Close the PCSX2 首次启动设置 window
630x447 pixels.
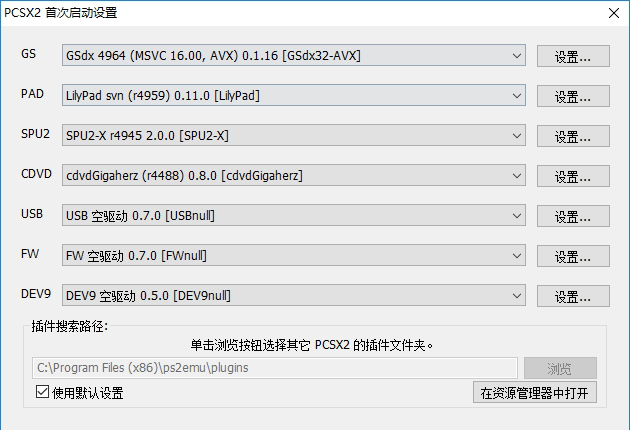tap(612, 13)
